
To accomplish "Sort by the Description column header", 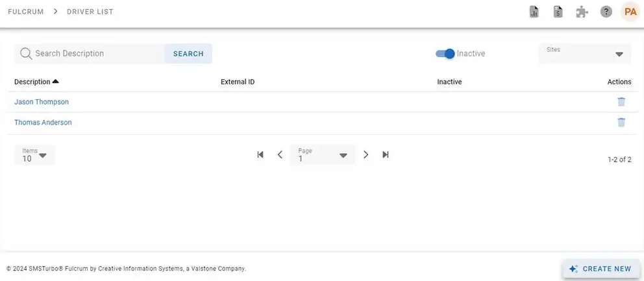I will point(32,82).
